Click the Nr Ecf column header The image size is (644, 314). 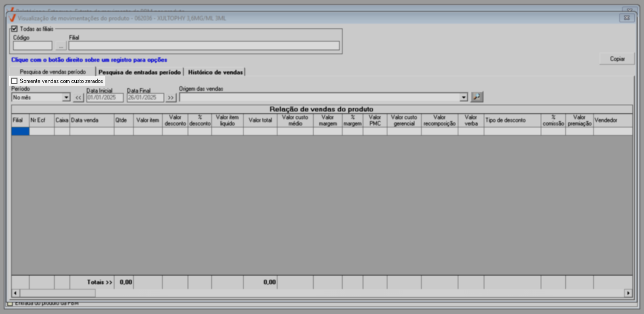click(x=42, y=120)
